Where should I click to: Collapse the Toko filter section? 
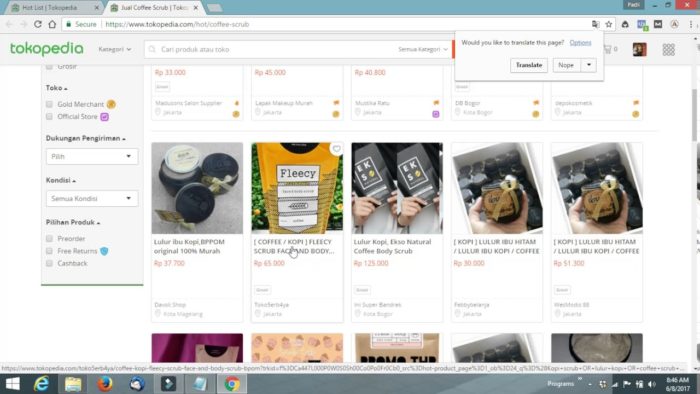pos(56,88)
